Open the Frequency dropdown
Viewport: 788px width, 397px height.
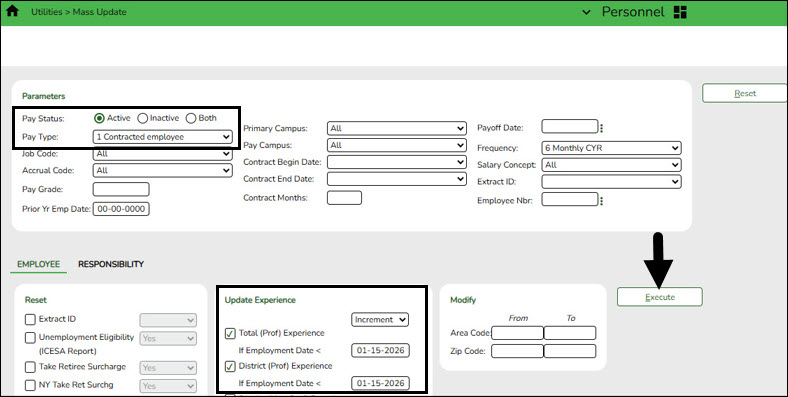[611, 148]
